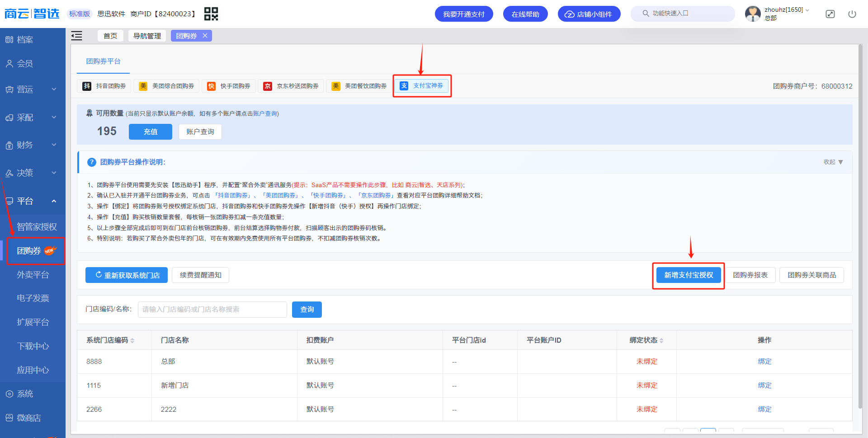
Task: Focus the 门店编码/名称 search field
Action: click(212, 310)
